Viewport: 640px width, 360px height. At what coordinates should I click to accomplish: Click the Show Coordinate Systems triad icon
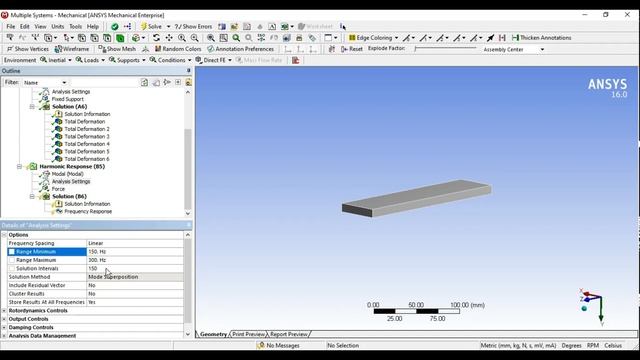point(145,49)
